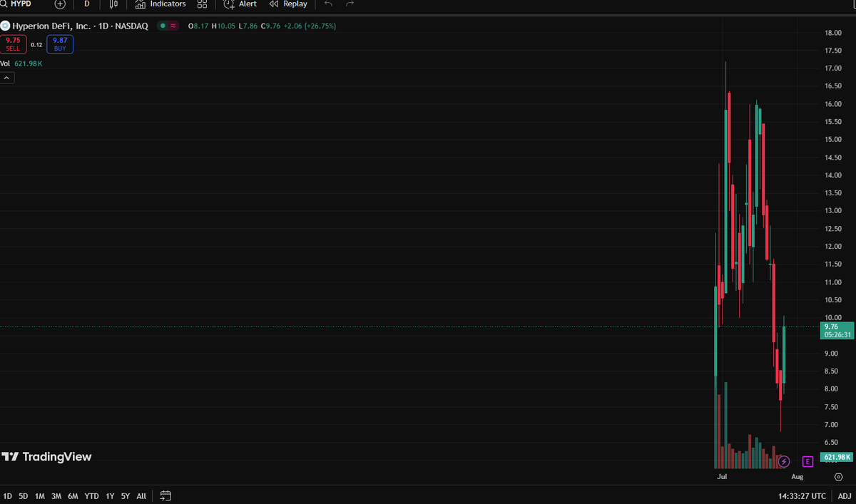Open the D timeframe interval selector
Screen dimensions: 856x504
(87, 4)
